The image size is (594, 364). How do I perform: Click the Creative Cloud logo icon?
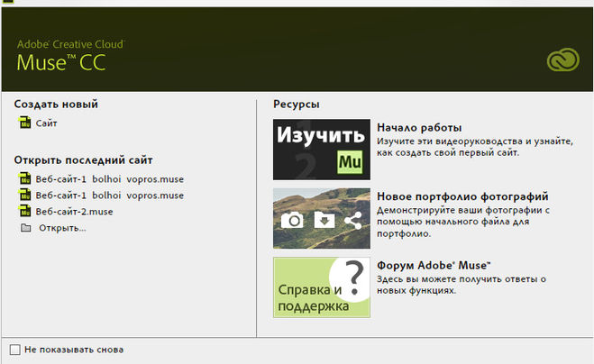[x=563, y=59]
